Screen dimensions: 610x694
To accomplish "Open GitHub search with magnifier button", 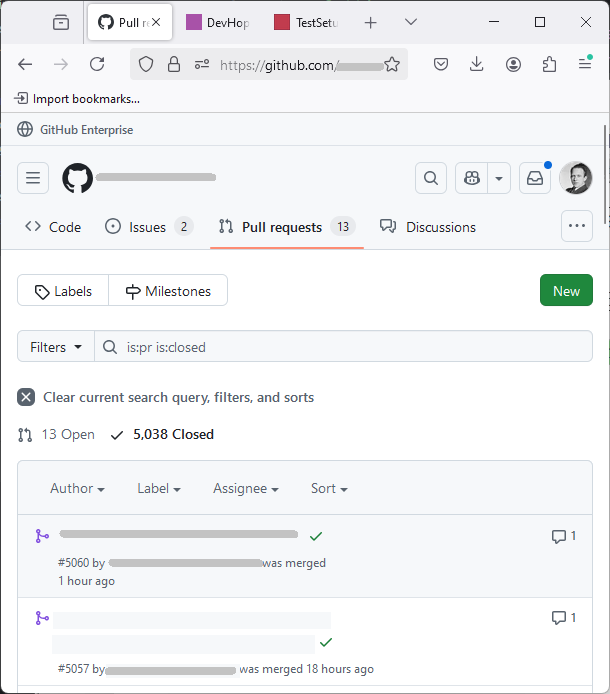I will click(431, 178).
